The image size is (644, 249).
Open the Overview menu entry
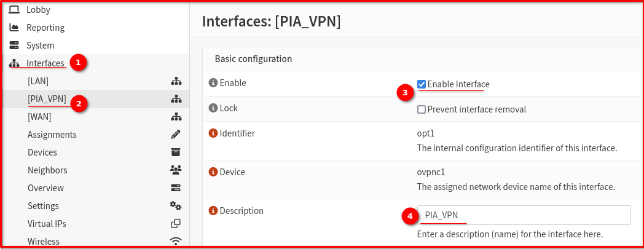(45, 188)
